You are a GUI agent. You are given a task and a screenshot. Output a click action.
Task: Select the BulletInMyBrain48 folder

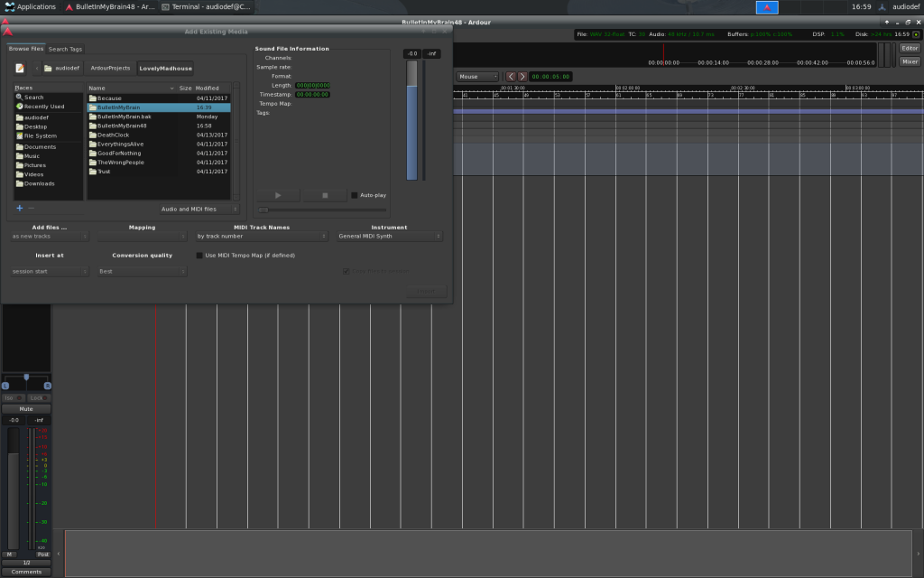coord(159,126)
